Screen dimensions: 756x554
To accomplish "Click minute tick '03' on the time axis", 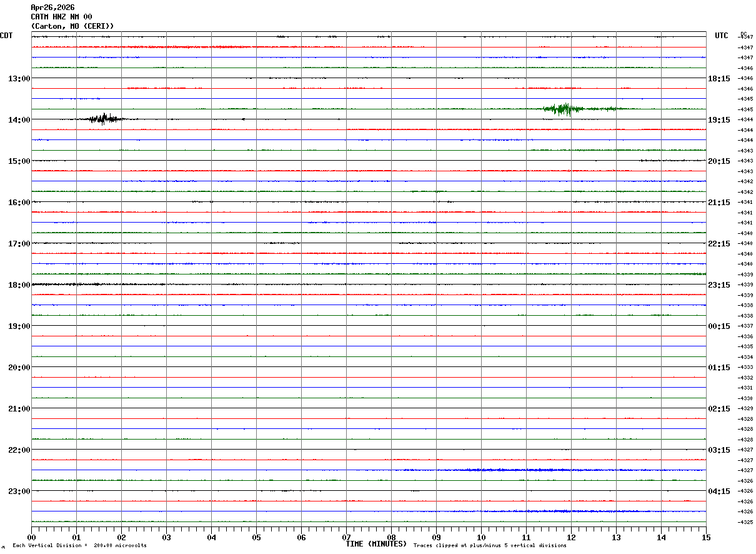I will coord(166,537).
